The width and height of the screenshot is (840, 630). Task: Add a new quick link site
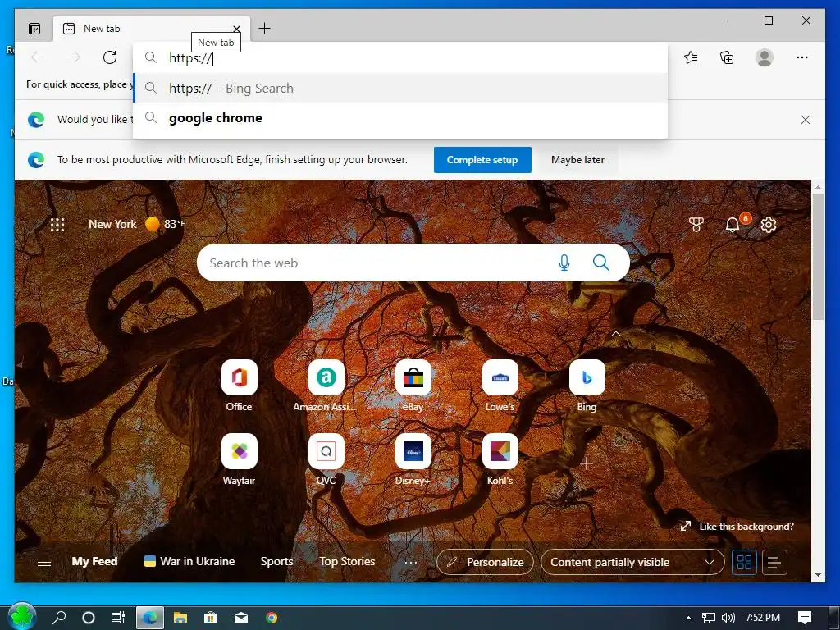point(587,463)
